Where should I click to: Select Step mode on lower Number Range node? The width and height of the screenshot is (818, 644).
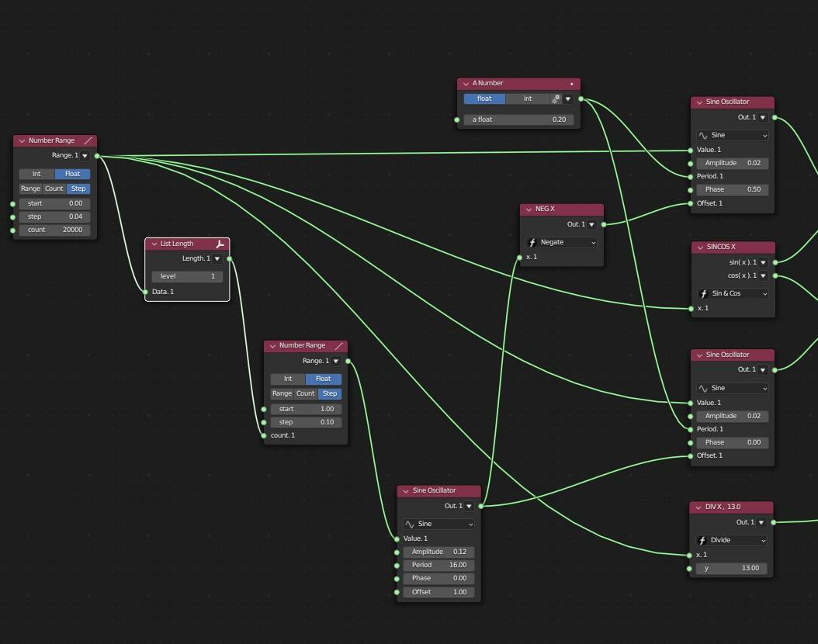pyautogui.click(x=330, y=393)
